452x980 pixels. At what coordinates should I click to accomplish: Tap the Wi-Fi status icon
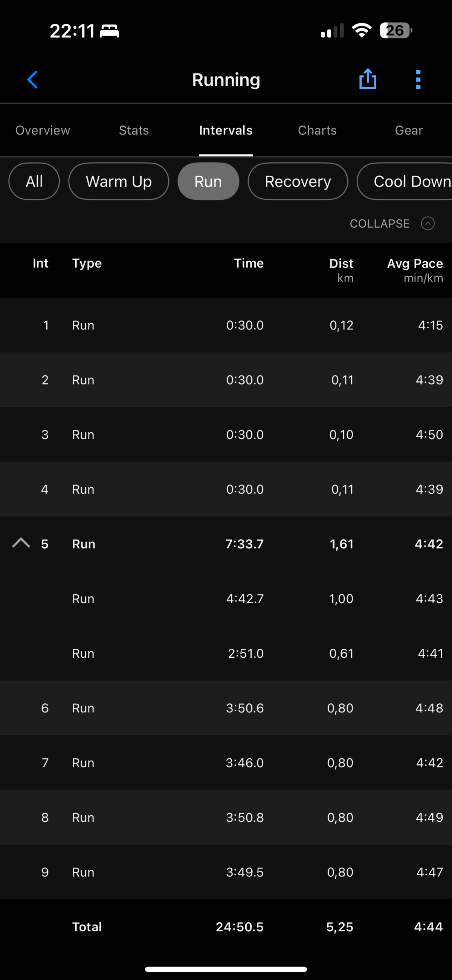362,31
